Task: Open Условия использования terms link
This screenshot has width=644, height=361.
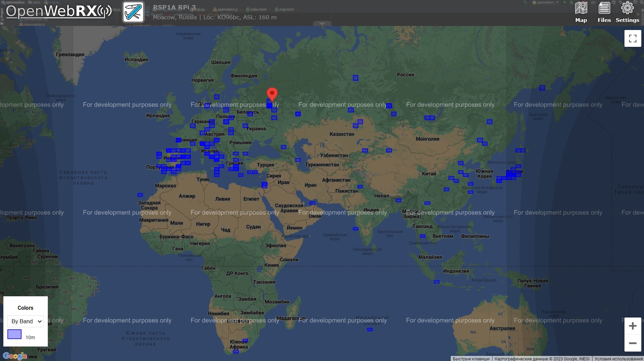Action: click(x=618, y=359)
